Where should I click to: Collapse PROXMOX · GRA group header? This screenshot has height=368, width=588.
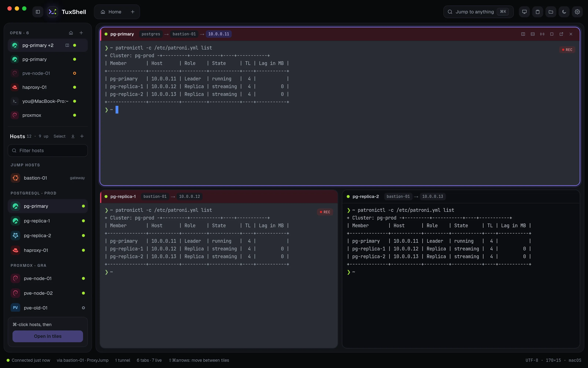28,266
